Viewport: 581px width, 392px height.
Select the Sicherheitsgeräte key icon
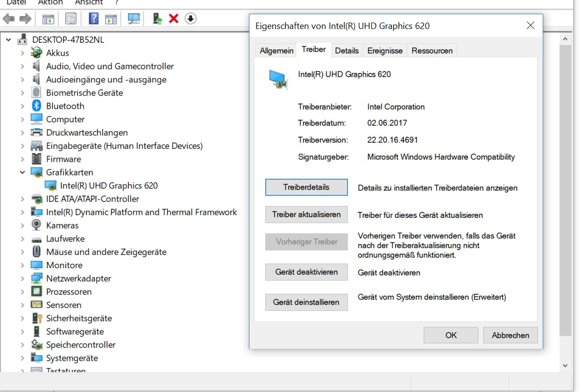[36, 318]
